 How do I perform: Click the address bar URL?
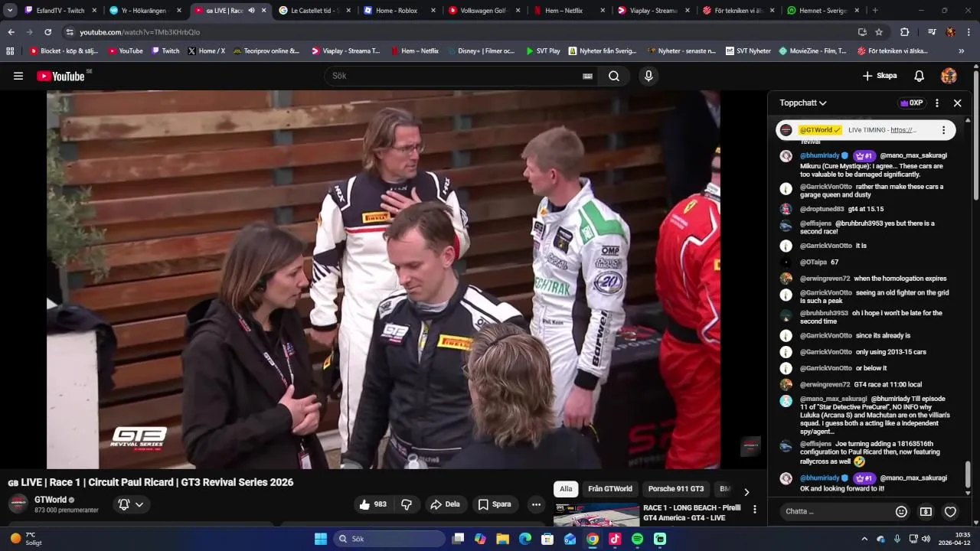(140, 32)
